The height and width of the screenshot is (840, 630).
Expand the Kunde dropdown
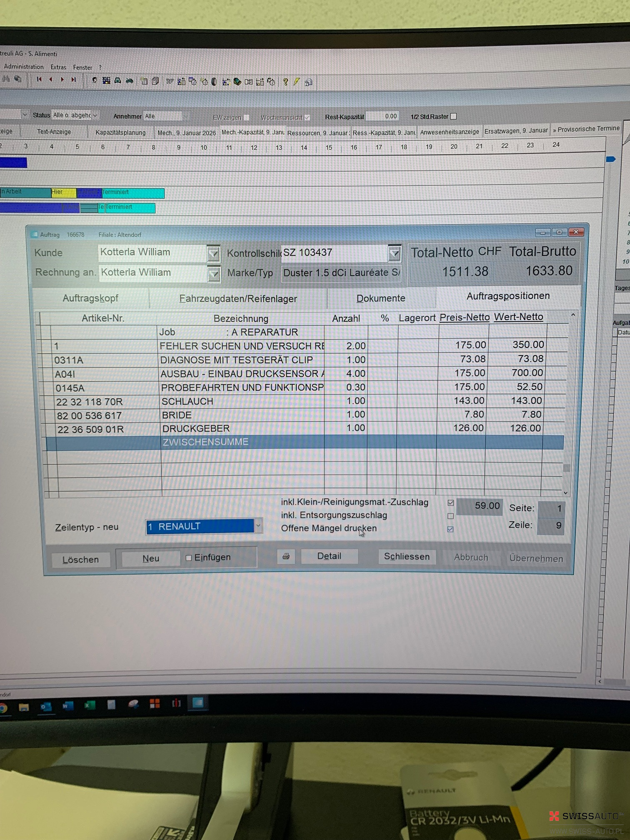(x=213, y=253)
